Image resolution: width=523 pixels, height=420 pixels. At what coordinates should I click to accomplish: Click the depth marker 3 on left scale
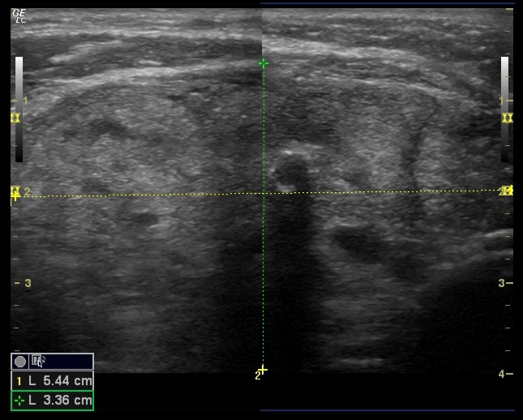(27, 283)
